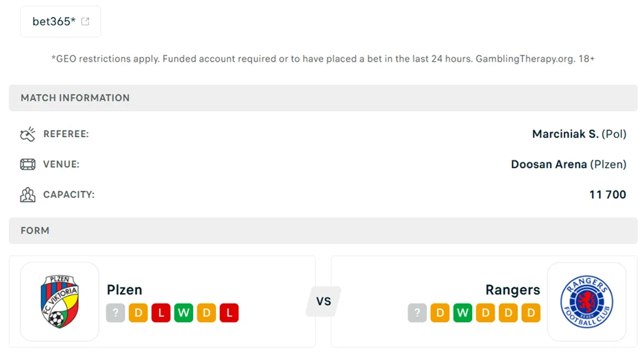Screen dimensions: 644x359
Task: Click Plzen's first red L form badge
Action: [x=161, y=313]
